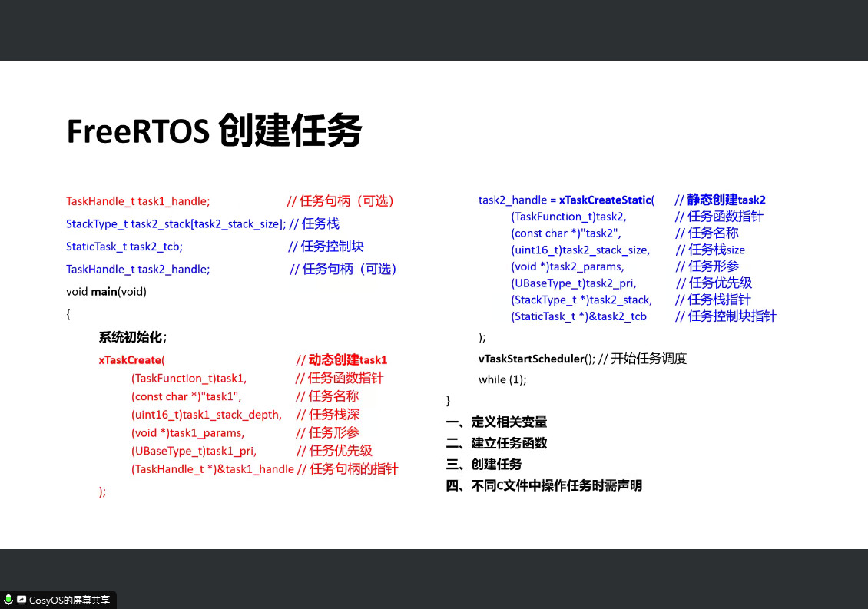Screen dimensions: 868x609
Task: Click '(void *)task2_params,' line
Action: [568, 266]
